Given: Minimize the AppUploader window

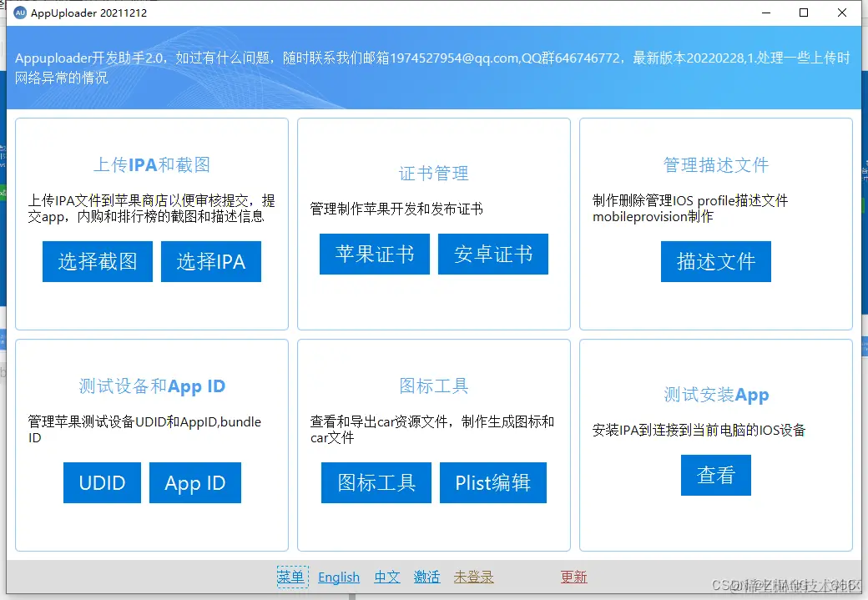Looking at the screenshot, I should (766, 13).
